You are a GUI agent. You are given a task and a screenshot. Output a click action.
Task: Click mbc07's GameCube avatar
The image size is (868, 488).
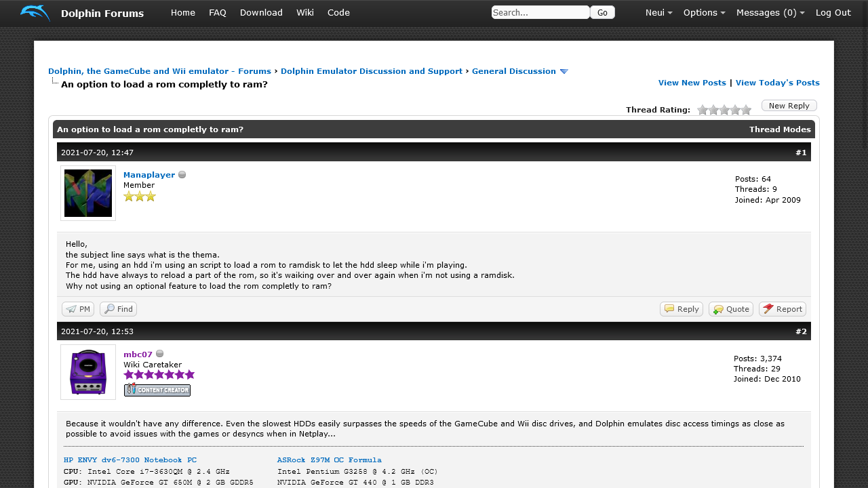tap(88, 372)
